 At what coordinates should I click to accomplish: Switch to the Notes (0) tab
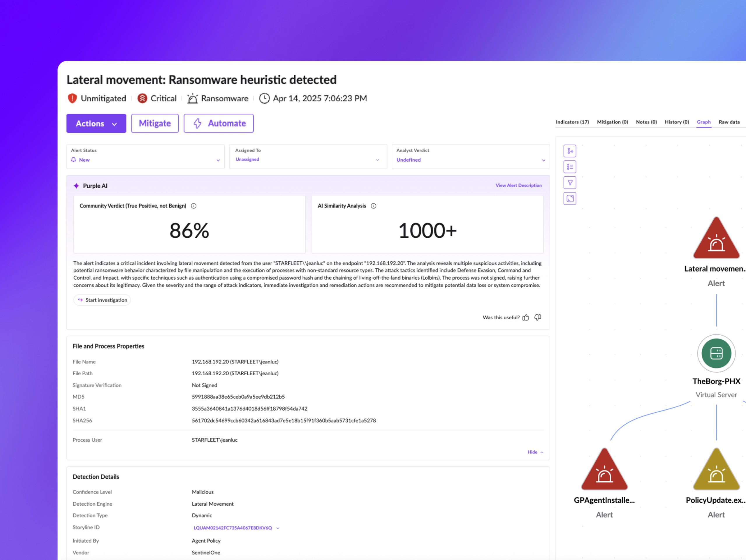click(646, 122)
